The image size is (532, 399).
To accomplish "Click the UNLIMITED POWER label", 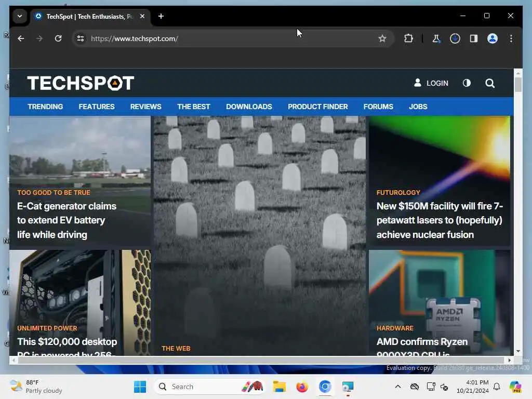I will [x=47, y=328].
